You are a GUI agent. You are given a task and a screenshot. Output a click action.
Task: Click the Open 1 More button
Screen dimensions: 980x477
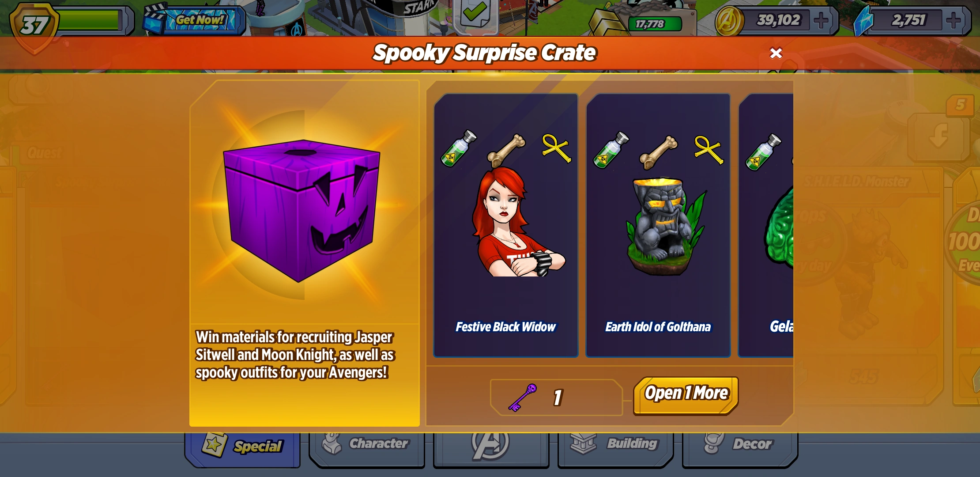click(x=686, y=395)
